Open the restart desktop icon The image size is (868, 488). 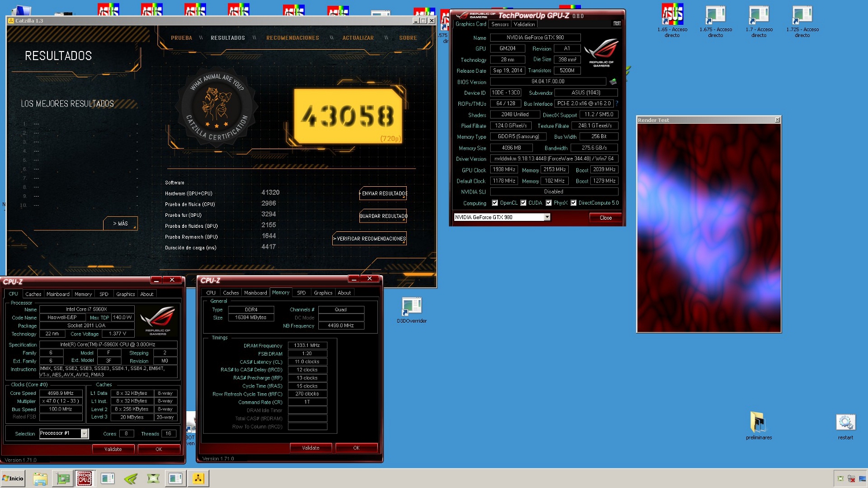[x=845, y=426]
